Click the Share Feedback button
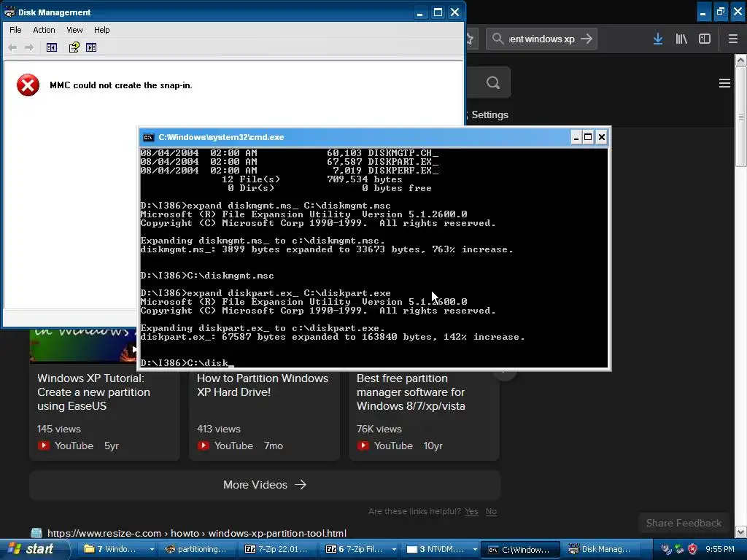This screenshot has width=747, height=560. click(x=684, y=523)
